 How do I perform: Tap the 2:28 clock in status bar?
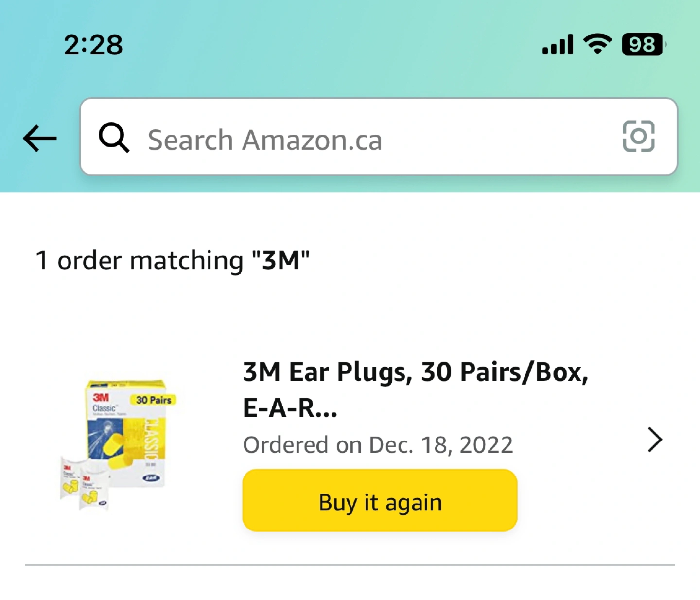93,45
